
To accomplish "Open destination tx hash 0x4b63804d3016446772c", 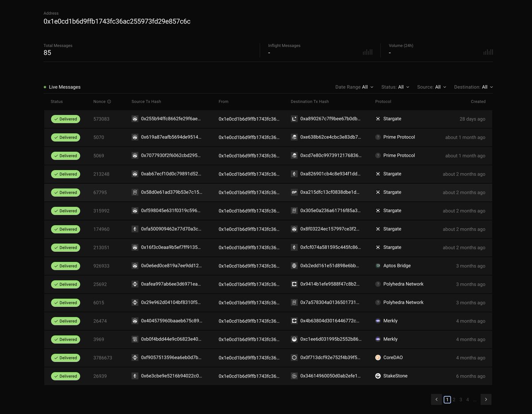I will pos(330,321).
